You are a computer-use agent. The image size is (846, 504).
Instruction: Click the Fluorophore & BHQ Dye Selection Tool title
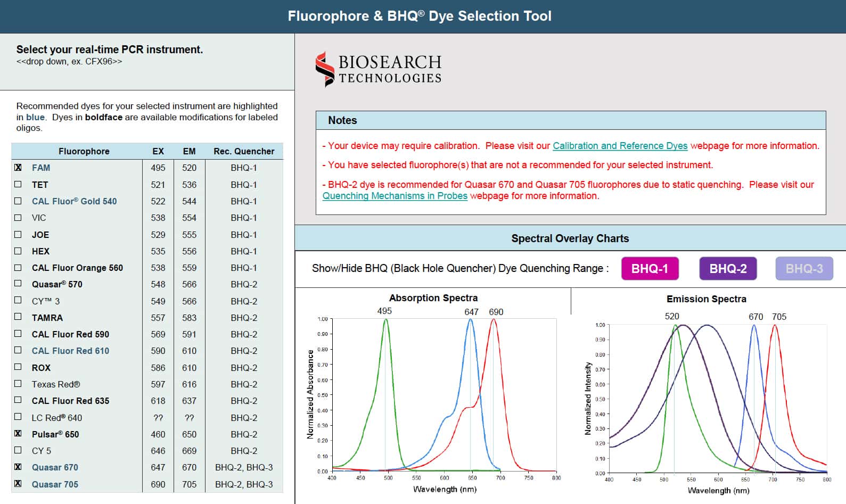420,16
